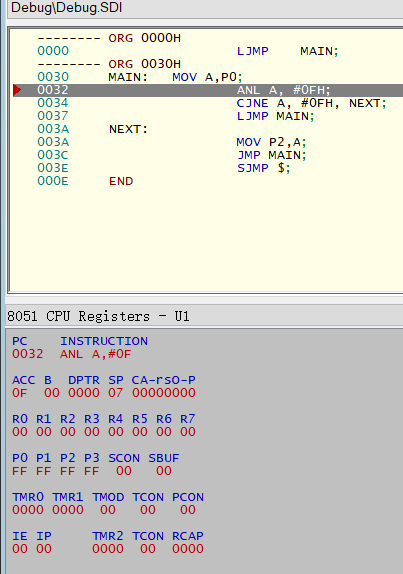403x574 pixels.
Task: Click the IE register value
Action: pos(20,549)
